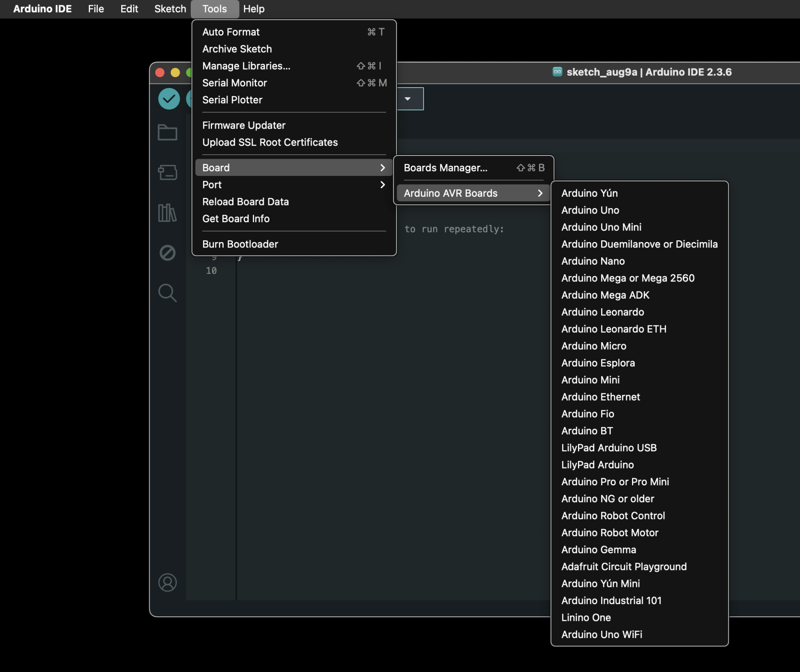Open the Sketchbook folder icon in sidebar
Screen dimensions: 800x672
pos(167,132)
